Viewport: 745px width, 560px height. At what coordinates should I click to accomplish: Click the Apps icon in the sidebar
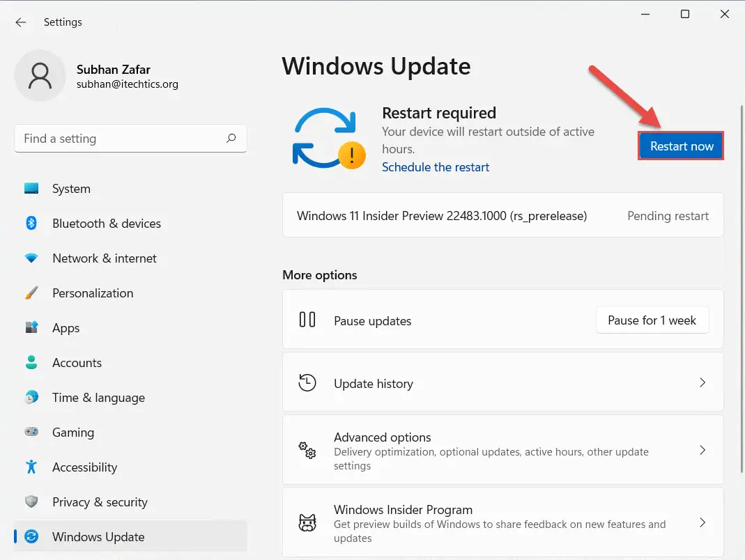(31, 327)
